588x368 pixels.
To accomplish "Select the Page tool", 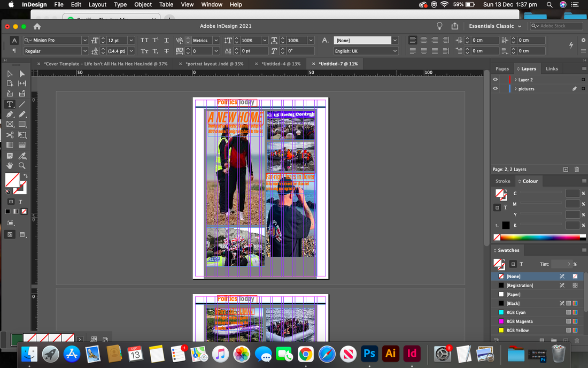I will point(10,83).
